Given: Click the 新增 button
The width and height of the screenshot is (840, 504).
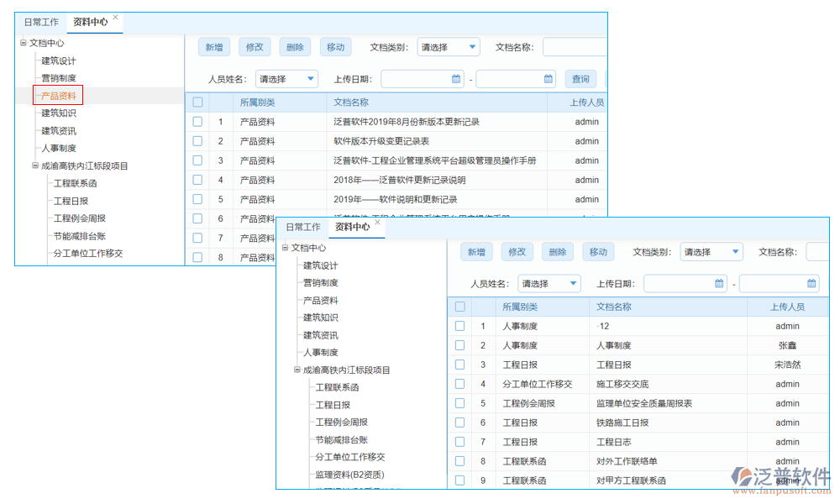Looking at the screenshot, I should [213, 46].
